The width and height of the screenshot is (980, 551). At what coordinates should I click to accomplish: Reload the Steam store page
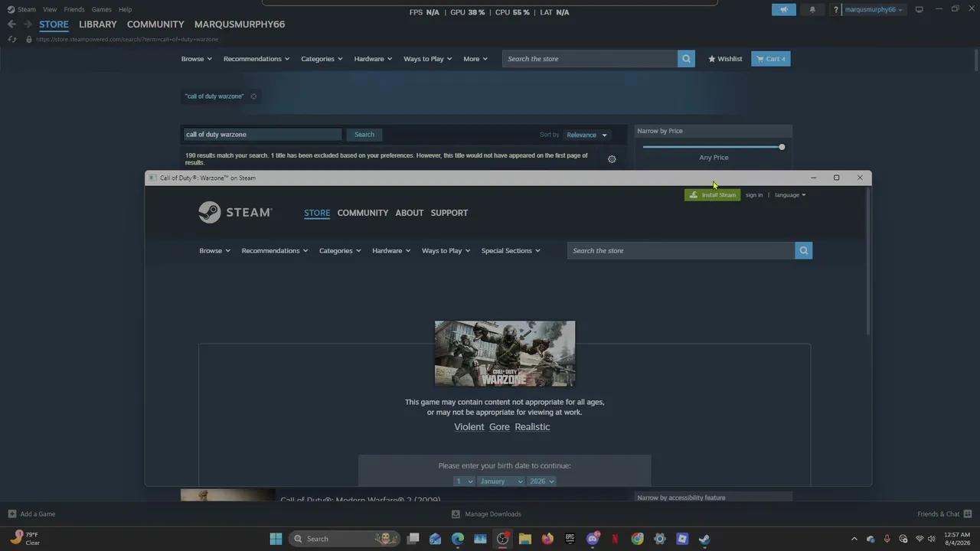coord(12,39)
